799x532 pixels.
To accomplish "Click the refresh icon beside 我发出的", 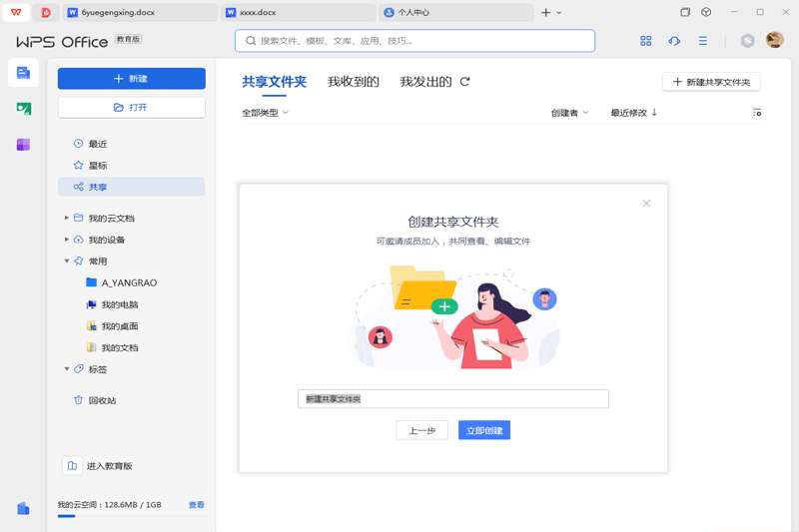I will (x=464, y=82).
